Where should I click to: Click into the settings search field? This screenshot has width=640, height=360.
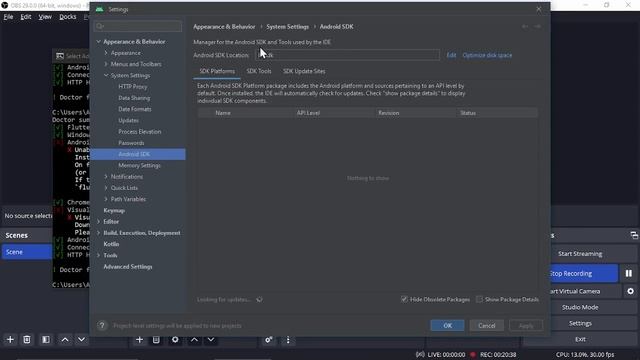coord(138,26)
